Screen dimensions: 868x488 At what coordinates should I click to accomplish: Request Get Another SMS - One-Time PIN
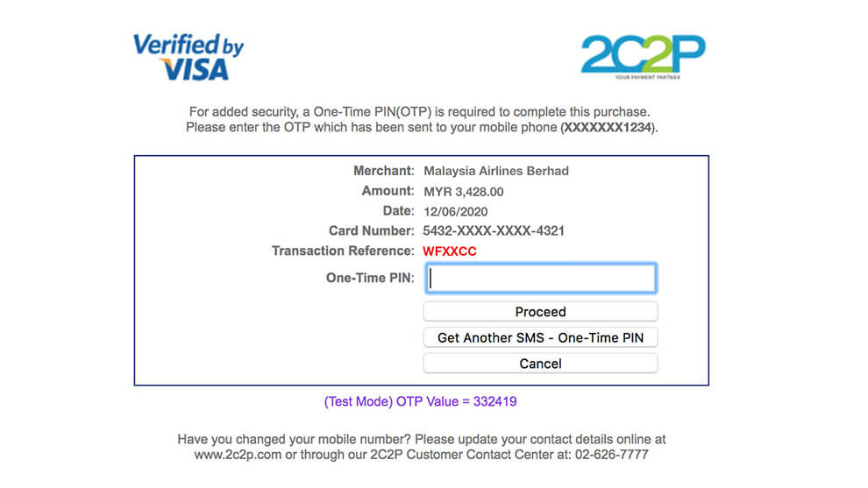coord(540,337)
